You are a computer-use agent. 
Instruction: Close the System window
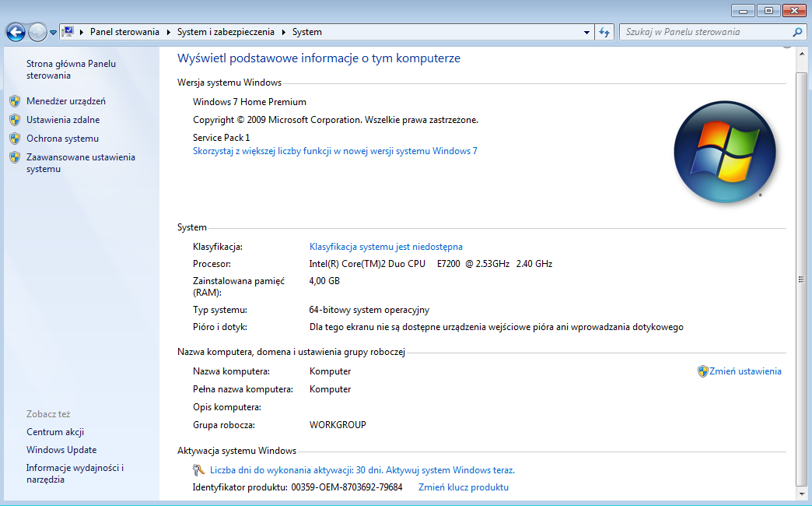pyautogui.click(x=794, y=10)
